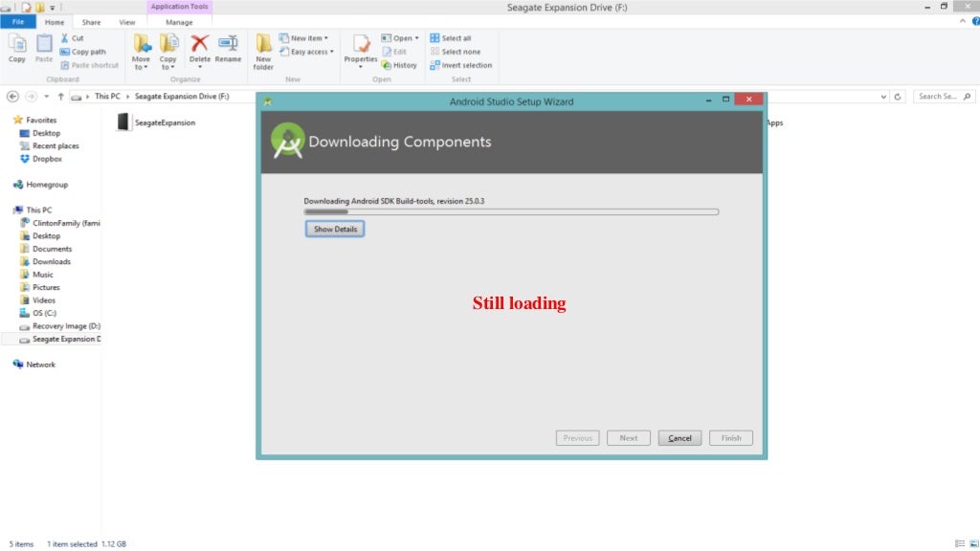Click Select all in ribbon
Image resolution: width=980 pixels, height=551 pixels.
[451, 38]
